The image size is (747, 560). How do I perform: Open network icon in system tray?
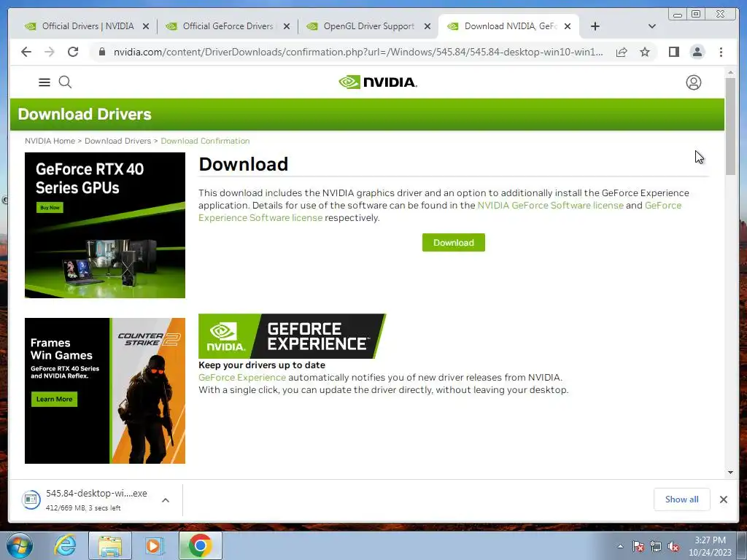[x=656, y=547]
